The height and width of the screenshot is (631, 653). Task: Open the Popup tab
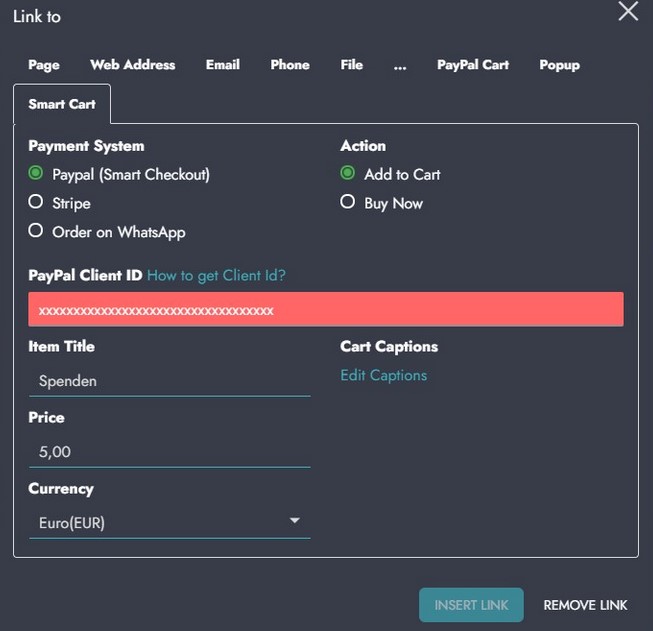point(559,65)
